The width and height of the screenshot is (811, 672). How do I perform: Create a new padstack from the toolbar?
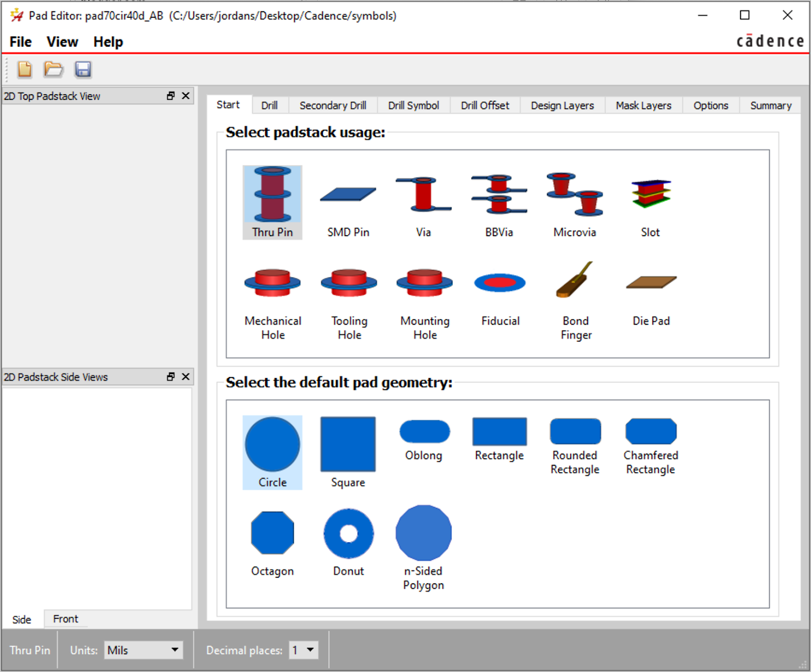[x=24, y=69]
